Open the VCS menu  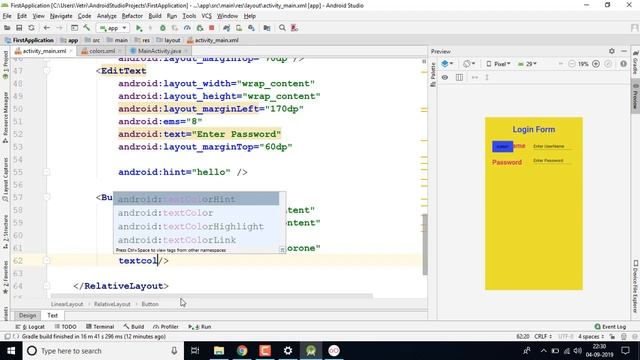coord(207,16)
